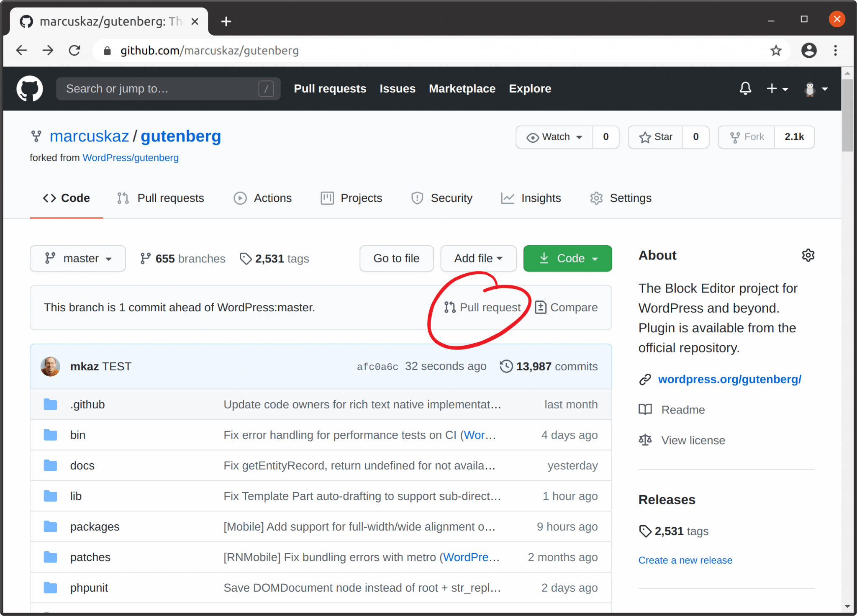Open the Watch dropdown
Image resolution: width=857 pixels, height=616 pixels.
pyautogui.click(x=554, y=137)
